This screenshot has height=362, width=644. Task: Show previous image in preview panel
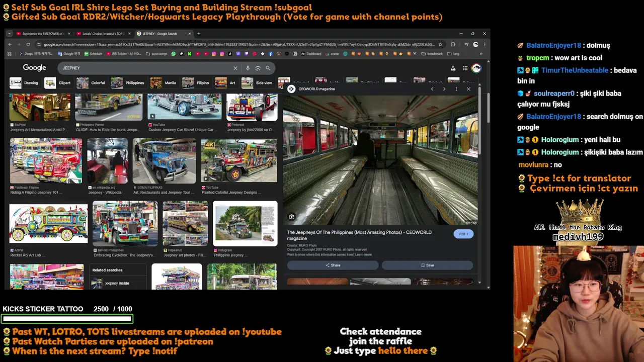click(432, 89)
